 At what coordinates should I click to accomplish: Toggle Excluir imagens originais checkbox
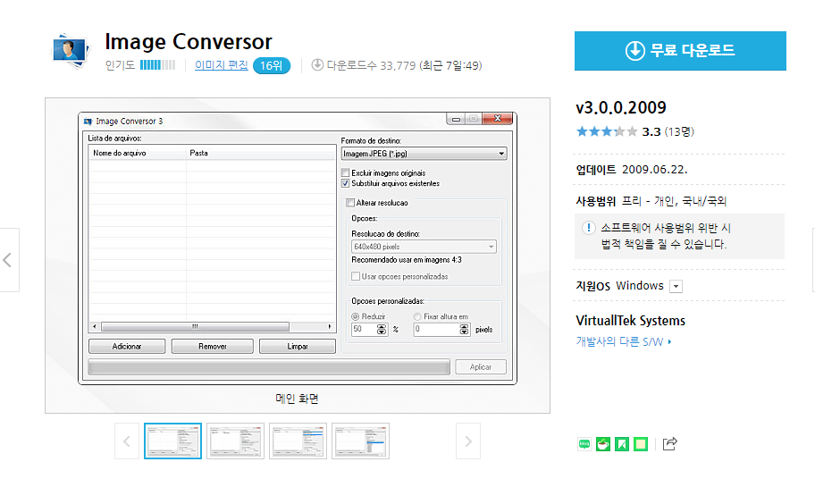coord(346,172)
